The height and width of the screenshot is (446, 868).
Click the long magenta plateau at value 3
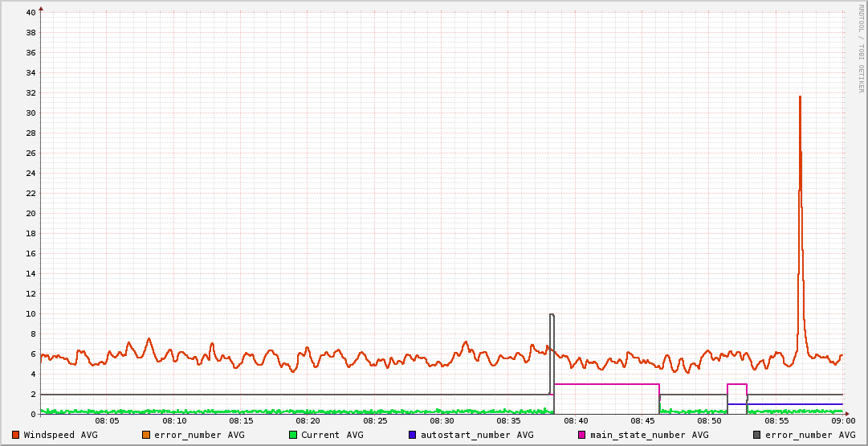606,384
